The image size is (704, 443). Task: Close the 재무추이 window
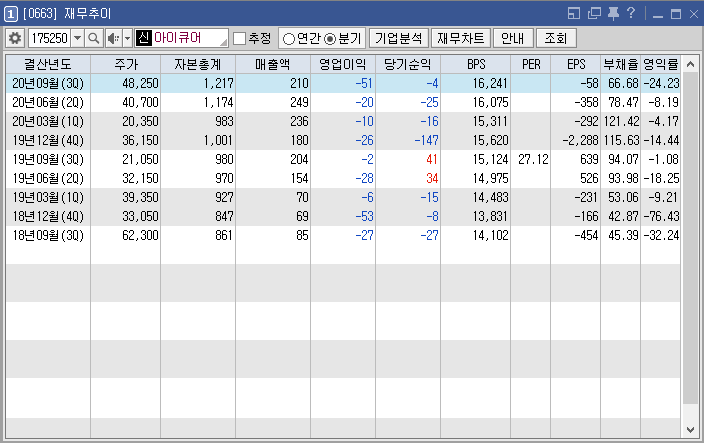tap(694, 14)
